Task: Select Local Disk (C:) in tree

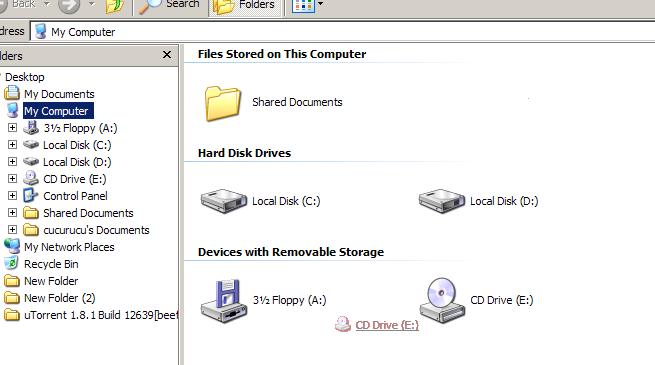Action: click(77, 145)
